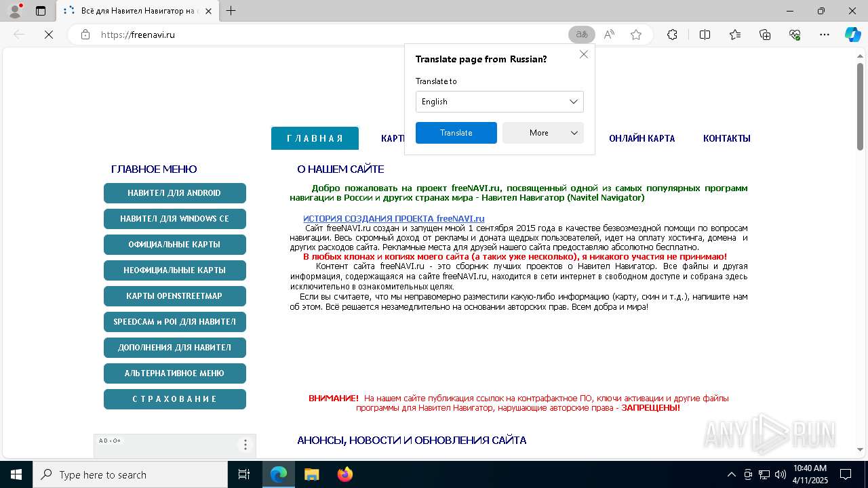
Task: Launch Firefox from the taskbar
Action: [x=344, y=474]
